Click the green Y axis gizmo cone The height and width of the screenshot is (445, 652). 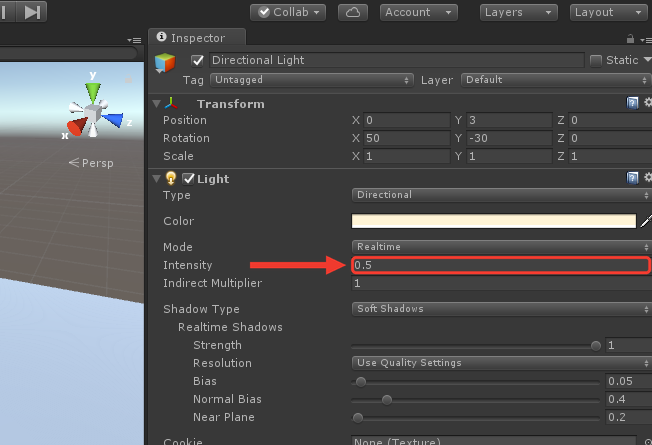93,91
